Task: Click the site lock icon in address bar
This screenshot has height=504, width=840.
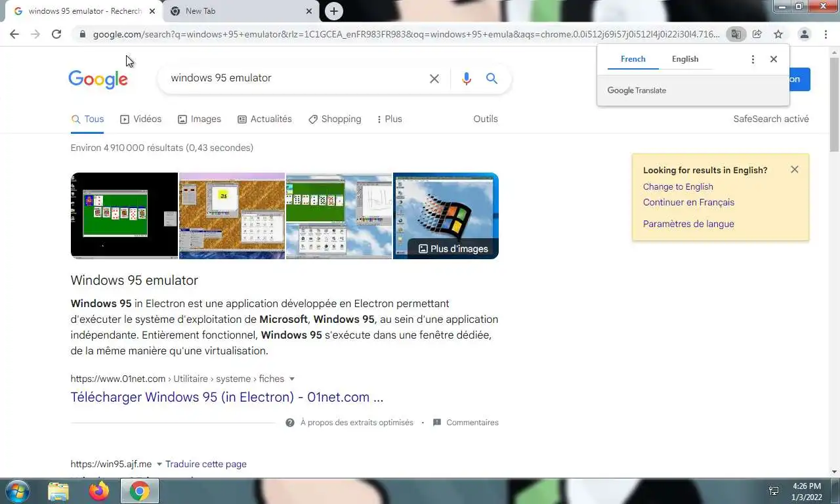Action: pyautogui.click(x=81, y=34)
